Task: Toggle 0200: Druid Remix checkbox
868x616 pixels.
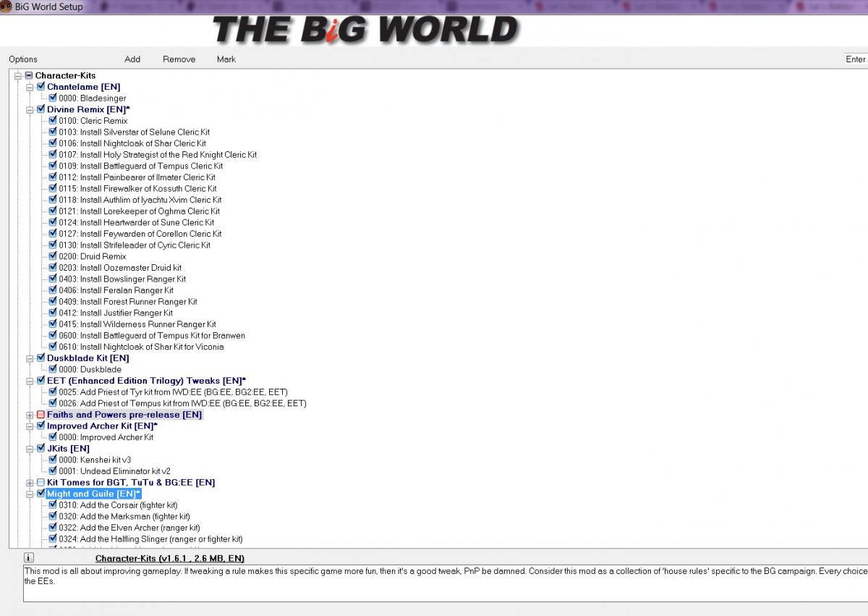Action: click(x=53, y=256)
